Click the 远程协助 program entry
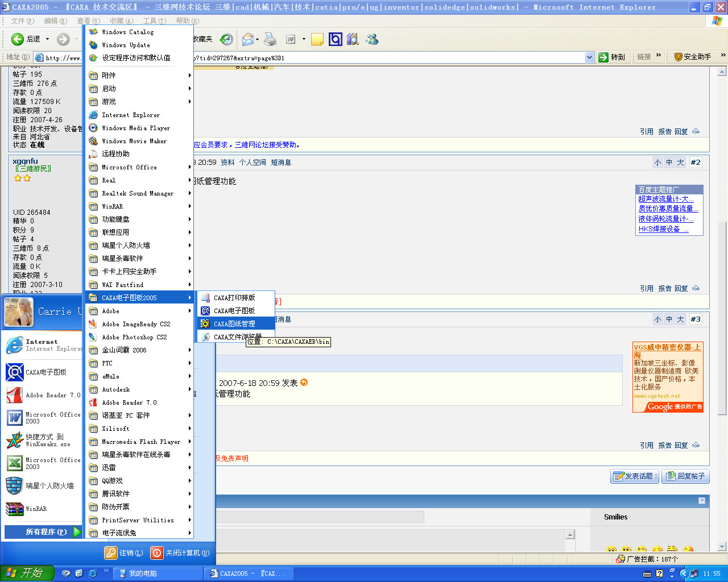Image resolution: width=728 pixels, height=582 pixels. 139,154
